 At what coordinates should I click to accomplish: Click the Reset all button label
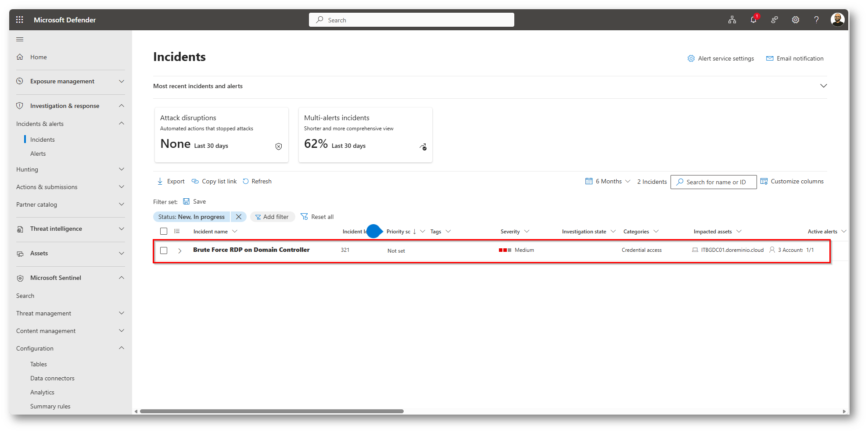coord(323,217)
